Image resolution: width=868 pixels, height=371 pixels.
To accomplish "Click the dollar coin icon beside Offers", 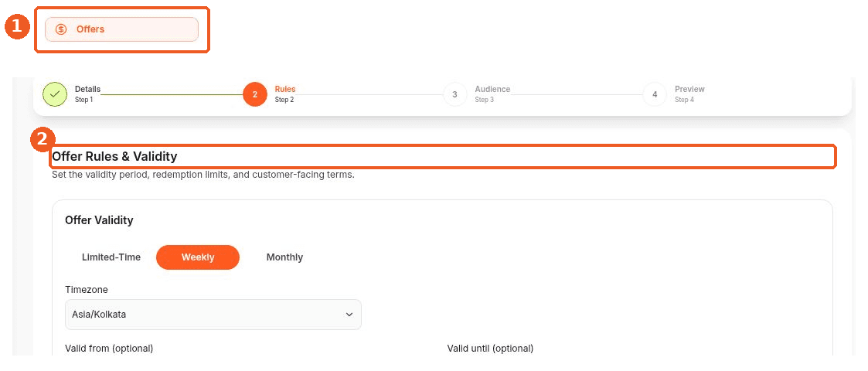I will (x=61, y=29).
